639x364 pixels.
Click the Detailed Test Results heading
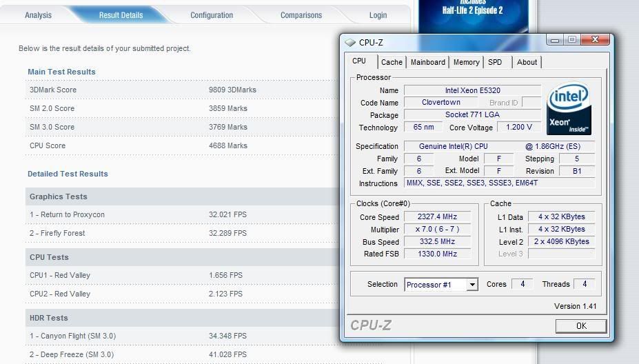pyautogui.click(x=68, y=174)
